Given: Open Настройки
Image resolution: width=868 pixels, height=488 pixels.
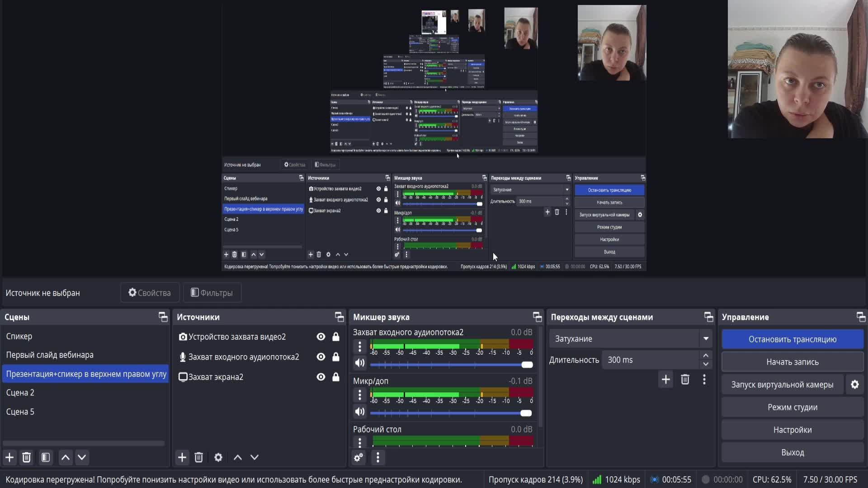Looking at the screenshot, I should click(793, 430).
